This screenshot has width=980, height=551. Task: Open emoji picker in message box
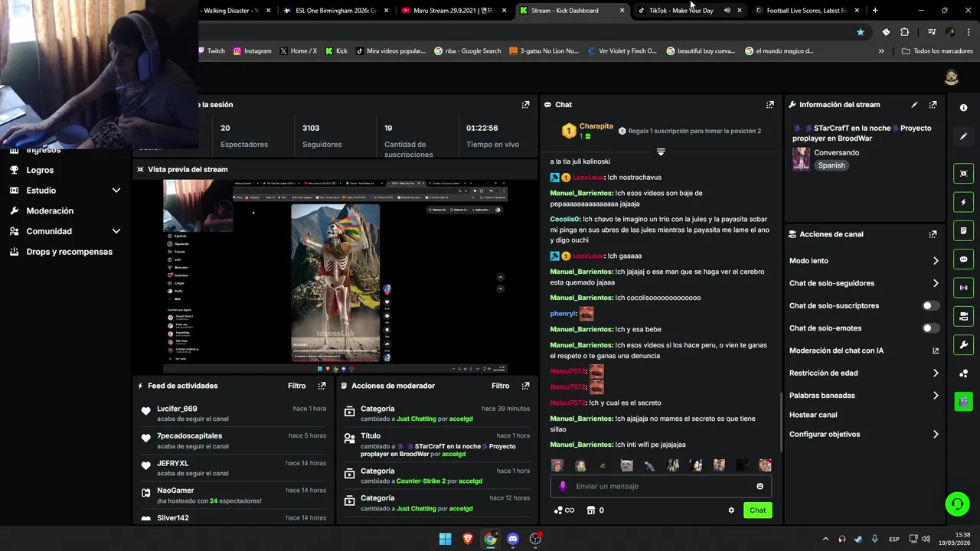pos(759,486)
